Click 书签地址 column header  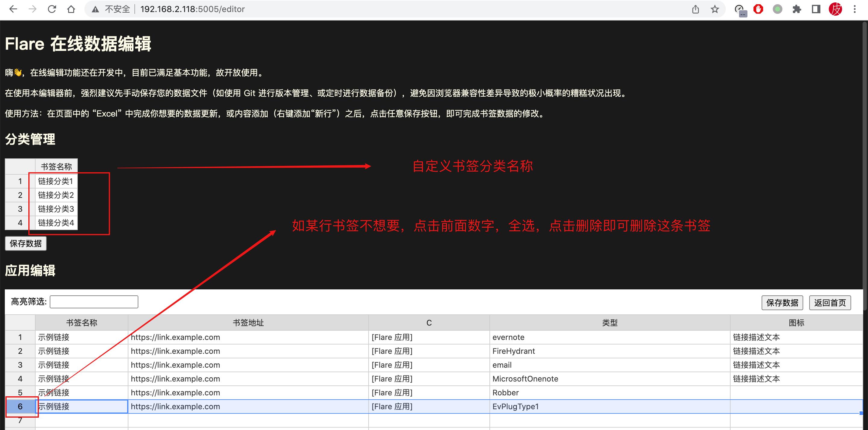(248, 322)
